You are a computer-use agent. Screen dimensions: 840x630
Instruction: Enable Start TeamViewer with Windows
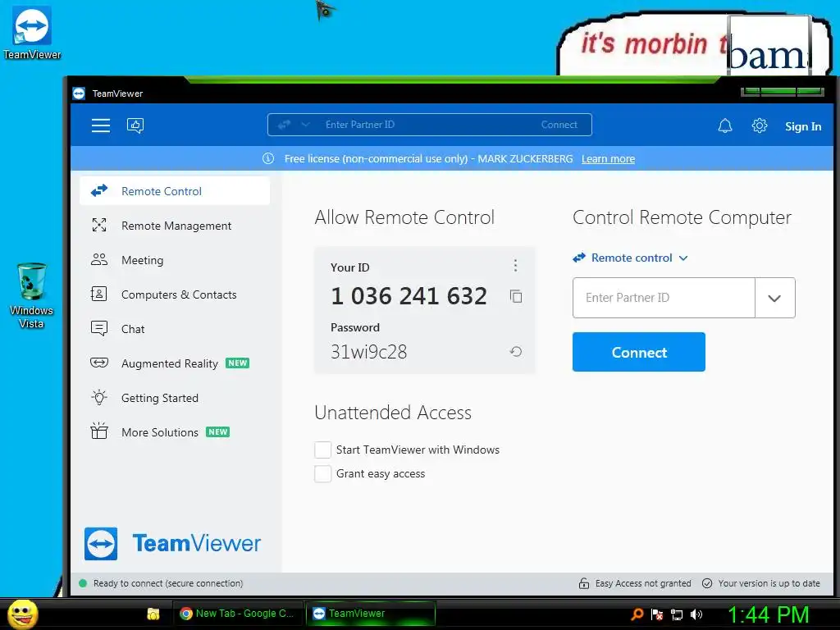coord(322,450)
